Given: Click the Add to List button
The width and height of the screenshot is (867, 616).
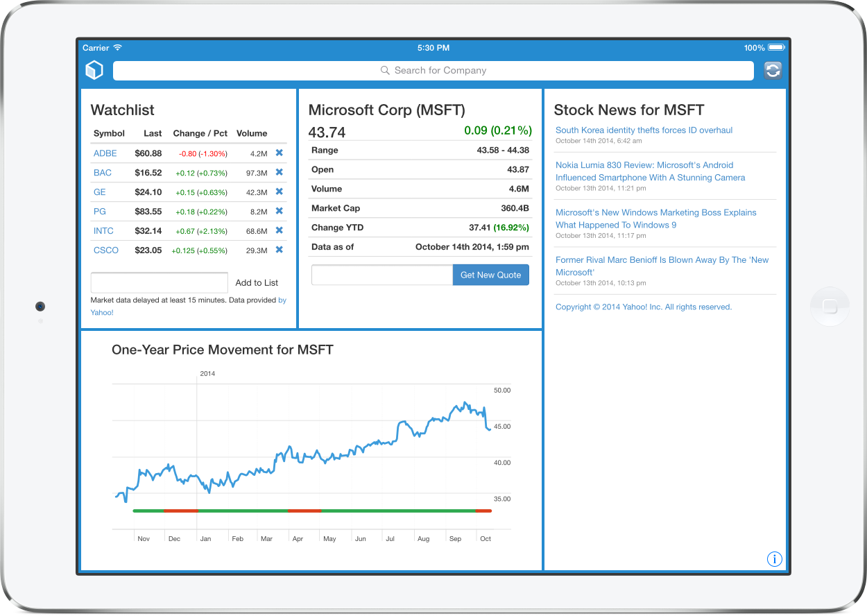Looking at the screenshot, I should (x=257, y=282).
